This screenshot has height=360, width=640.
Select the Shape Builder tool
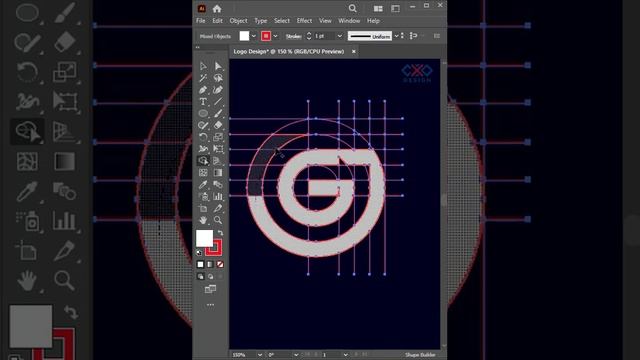click(x=203, y=161)
